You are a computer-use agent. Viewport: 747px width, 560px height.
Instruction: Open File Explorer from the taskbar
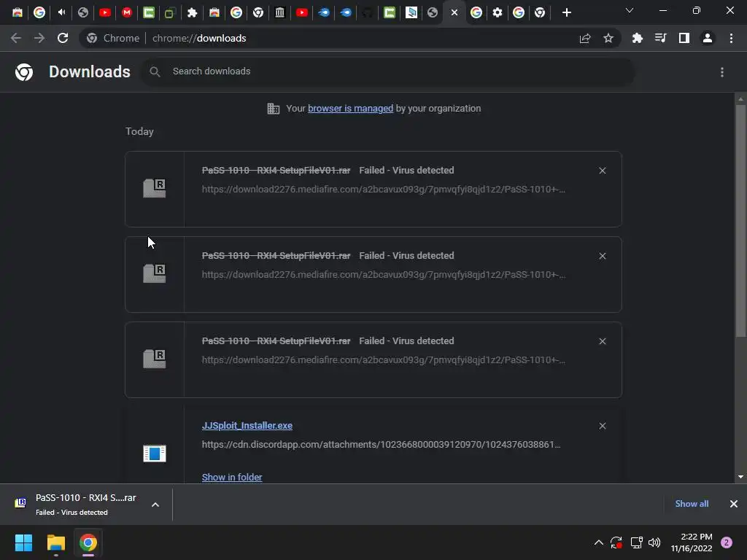(x=55, y=542)
